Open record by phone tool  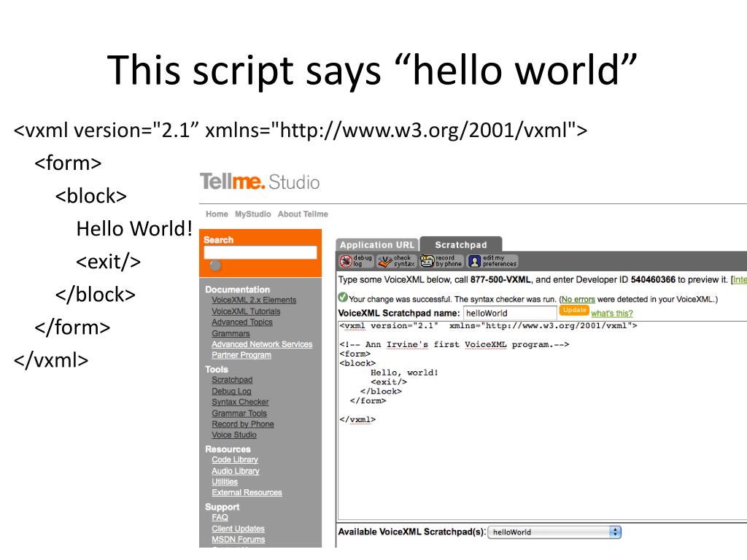[x=441, y=261]
